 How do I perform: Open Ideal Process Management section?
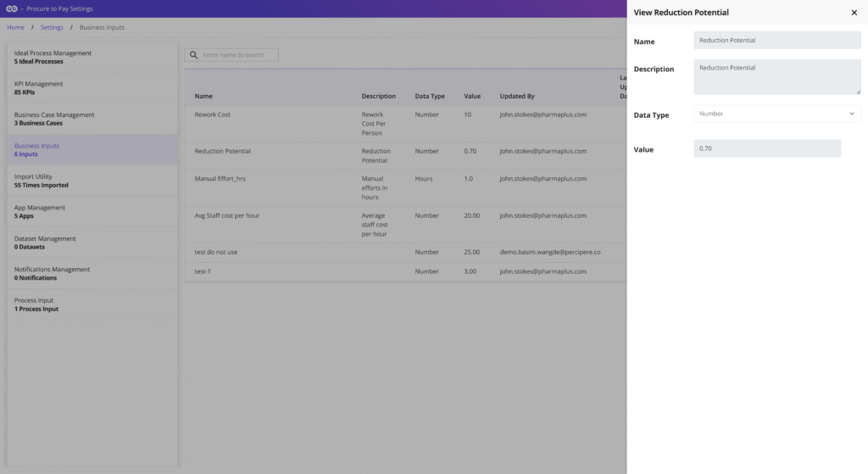(x=92, y=57)
